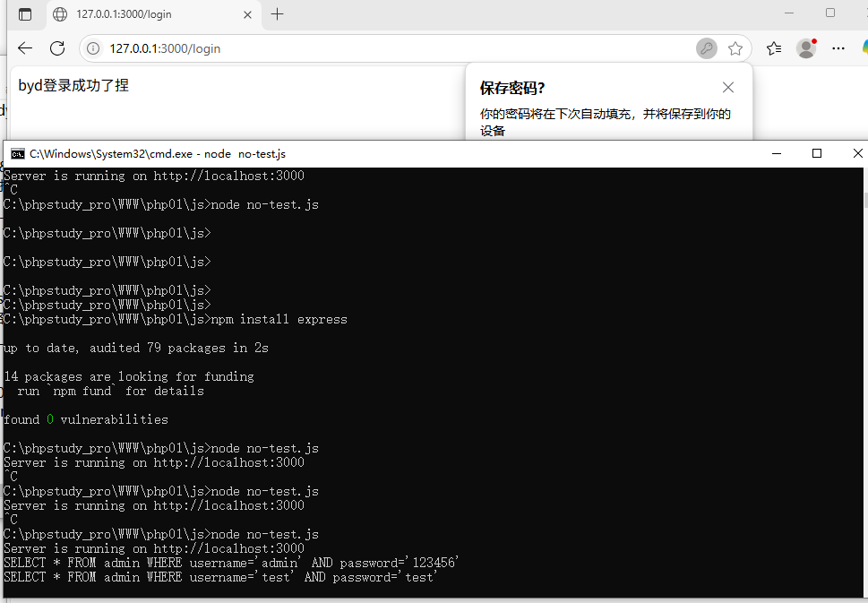This screenshot has width=868, height=603.
Task: Reload the current page
Action: (57, 48)
